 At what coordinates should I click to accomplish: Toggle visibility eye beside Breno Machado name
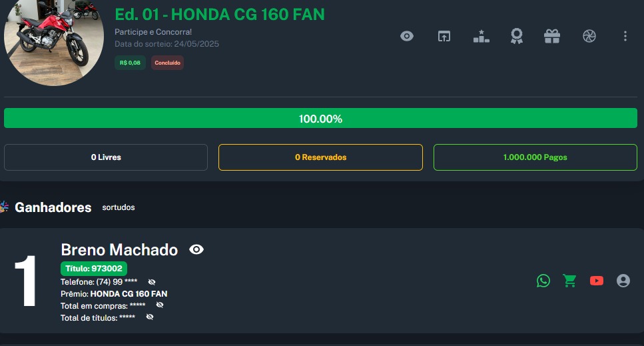click(196, 249)
